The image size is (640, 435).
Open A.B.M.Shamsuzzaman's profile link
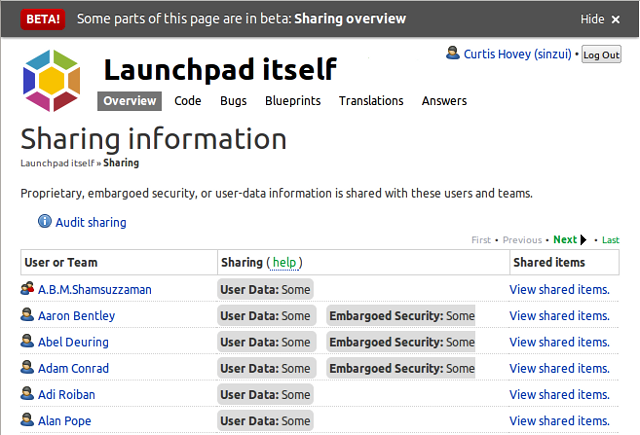[95, 290]
